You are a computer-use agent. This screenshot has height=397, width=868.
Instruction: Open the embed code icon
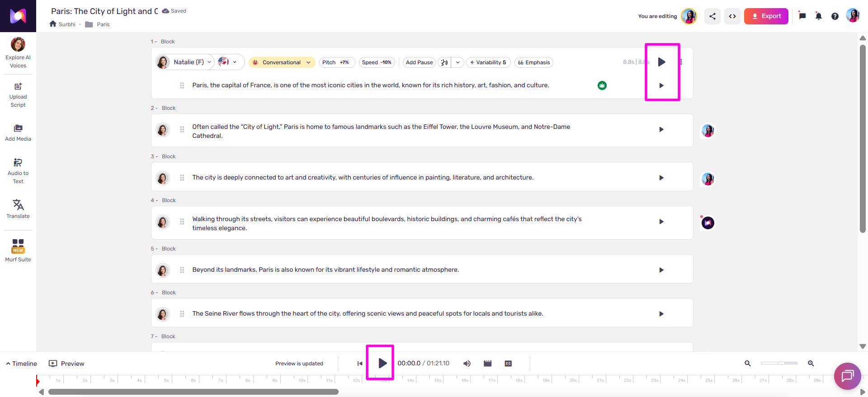(732, 16)
